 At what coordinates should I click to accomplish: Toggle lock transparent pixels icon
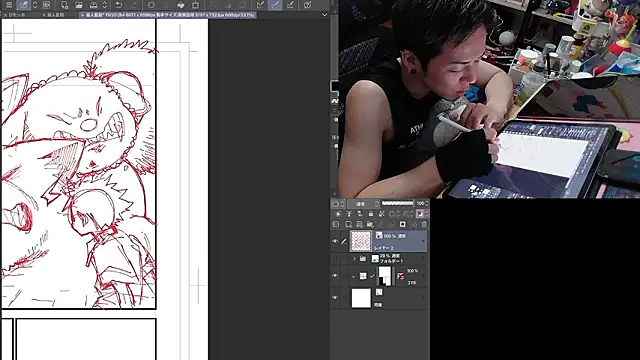[x=381, y=214]
